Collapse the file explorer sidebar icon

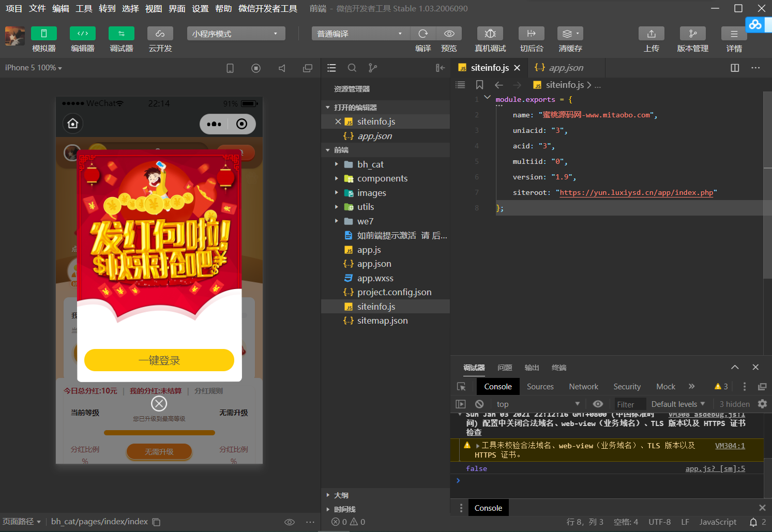(x=440, y=68)
